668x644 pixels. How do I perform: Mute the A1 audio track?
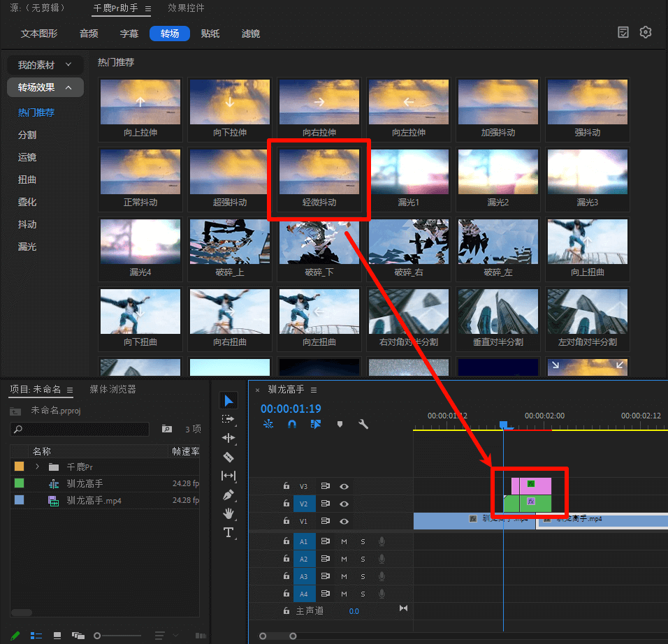click(344, 541)
